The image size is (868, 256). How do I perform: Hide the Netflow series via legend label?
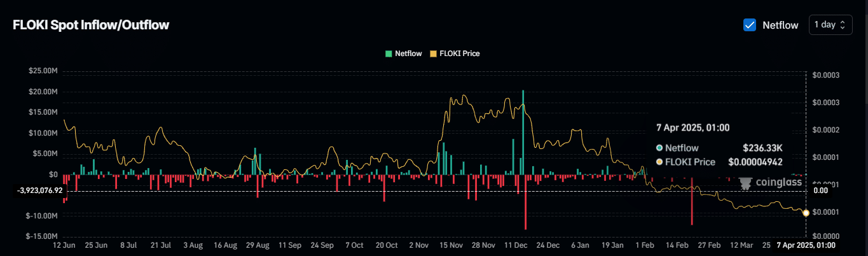(408, 54)
